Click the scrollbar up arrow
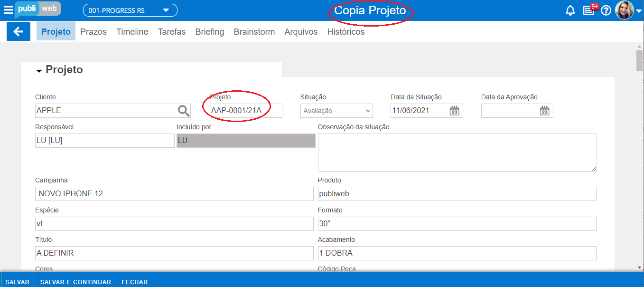 tap(640, 46)
